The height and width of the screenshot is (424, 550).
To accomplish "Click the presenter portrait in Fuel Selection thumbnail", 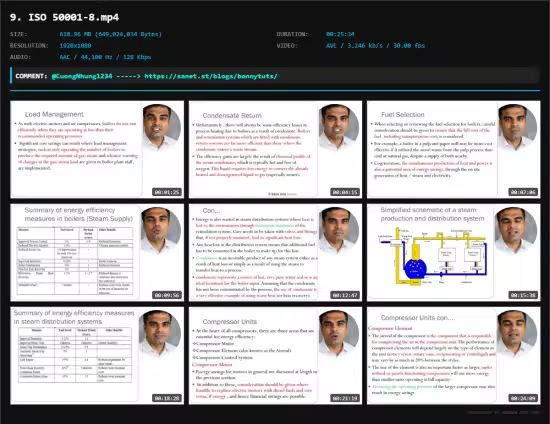I will 517,127.
